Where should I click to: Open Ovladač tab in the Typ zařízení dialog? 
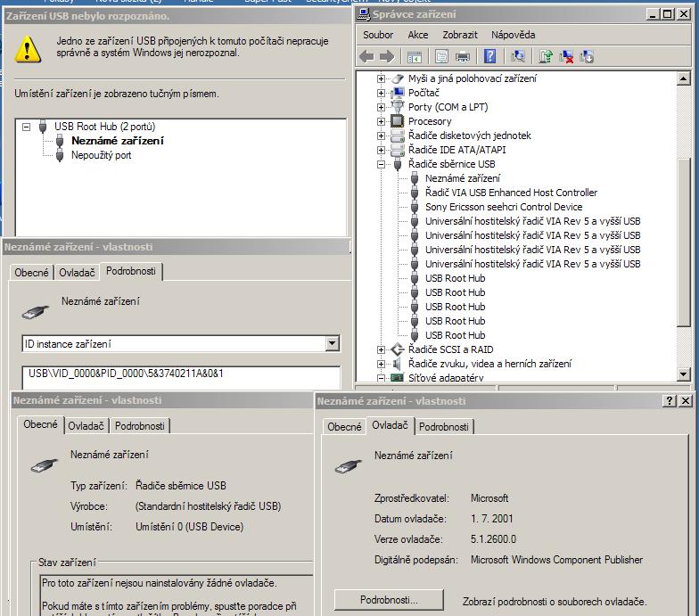click(86, 426)
